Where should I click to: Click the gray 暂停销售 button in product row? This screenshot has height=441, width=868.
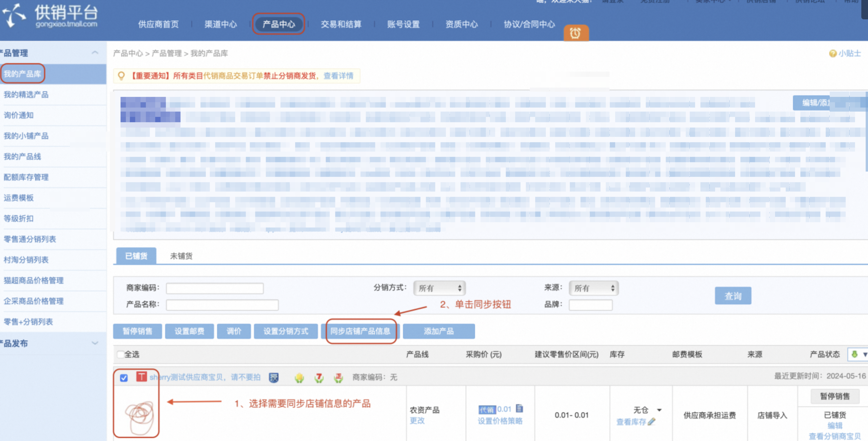(835, 396)
